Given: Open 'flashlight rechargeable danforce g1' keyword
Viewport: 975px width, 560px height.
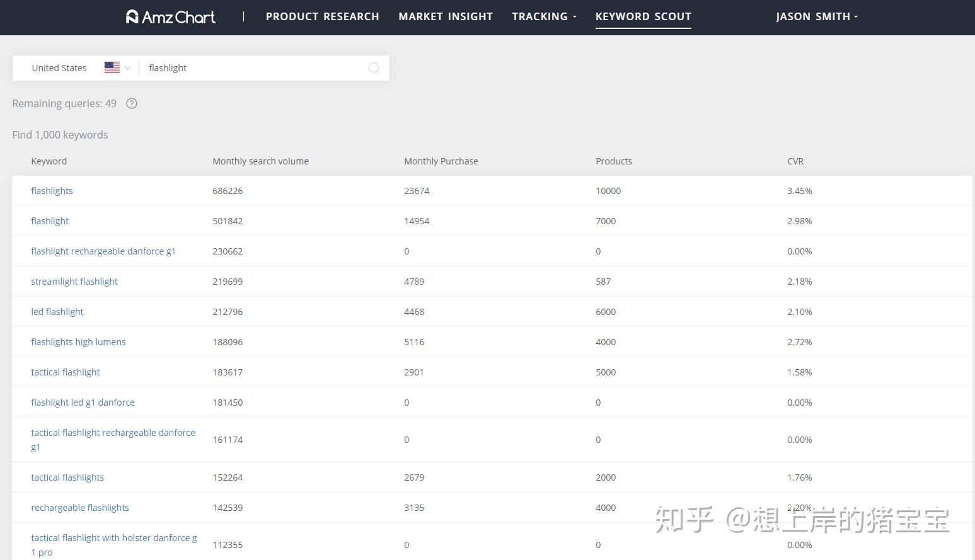Looking at the screenshot, I should coord(103,251).
